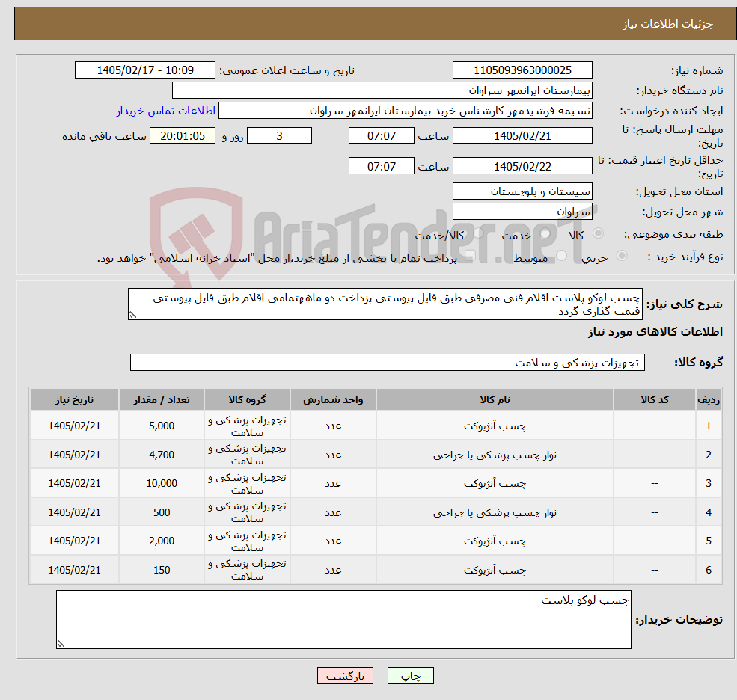Screen dimensions: 737x700
Task: Click the response deadline time 07:07 field
Action: [381, 136]
